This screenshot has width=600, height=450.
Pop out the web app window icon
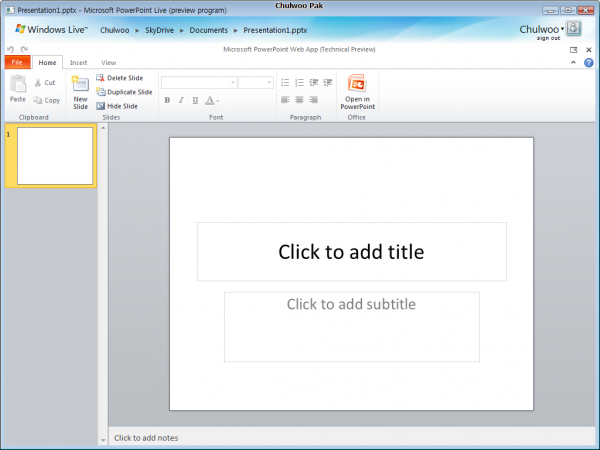click(x=573, y=50)
